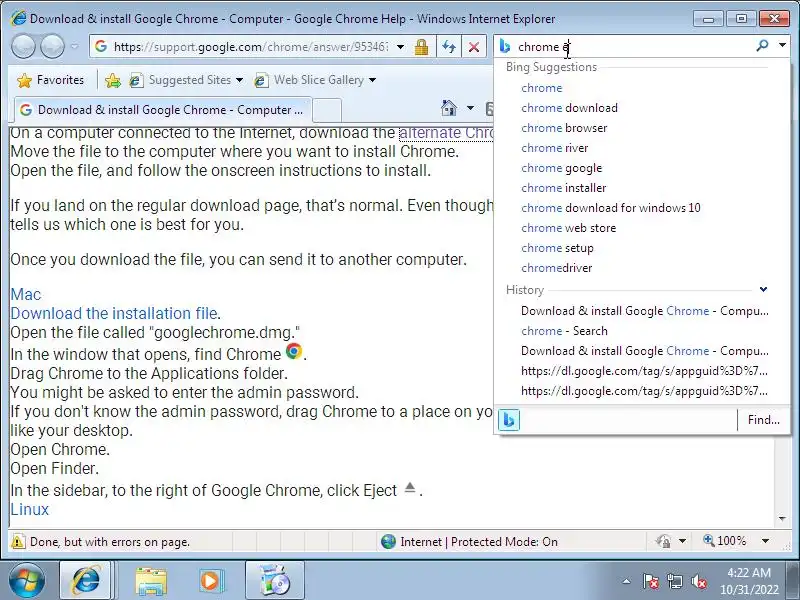Click Action Center flag tray icon
This screenshot has width=800, height=600.
pyautogui.click(x=651, y=581)
